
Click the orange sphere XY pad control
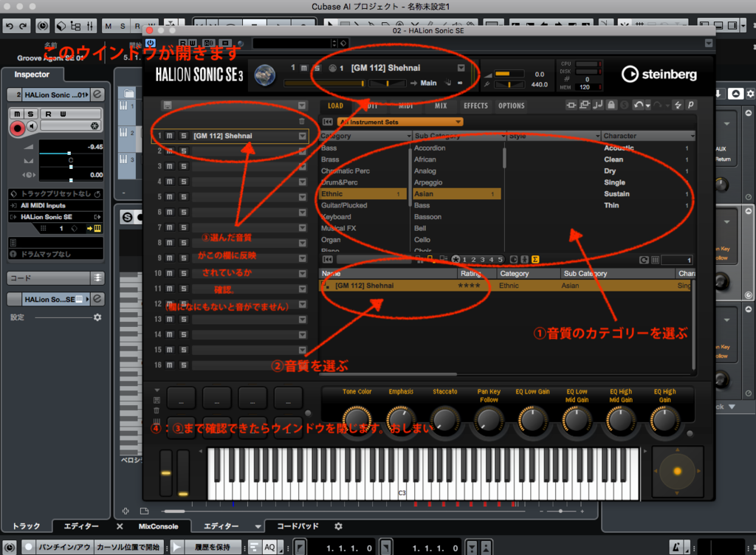[678, 471]
